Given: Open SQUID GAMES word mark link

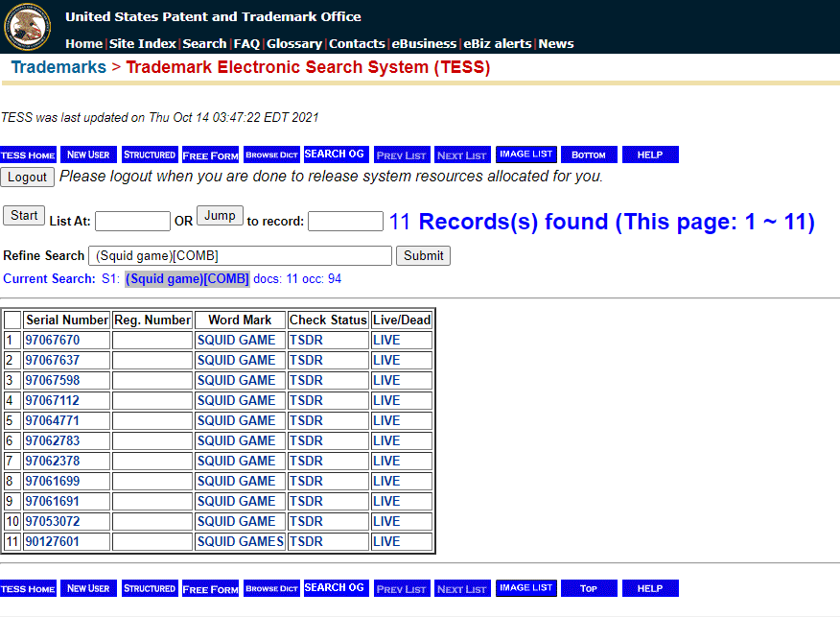Looking at the screenshot, I should pos(240,541).
